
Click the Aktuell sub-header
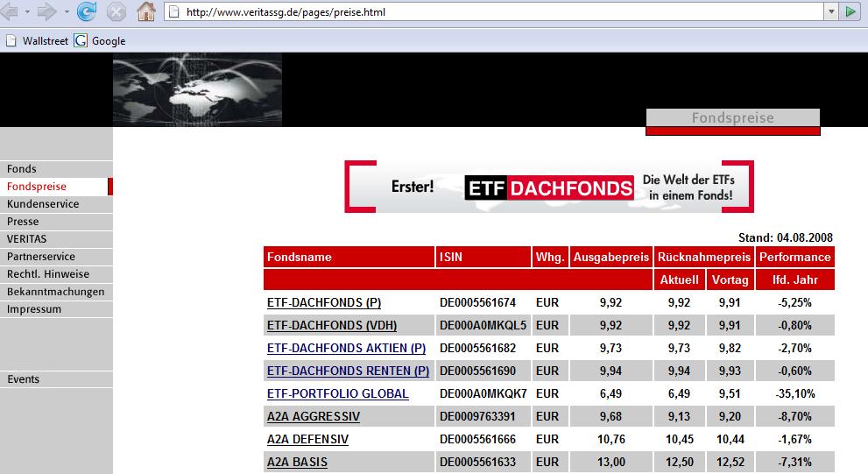(679, 279)
